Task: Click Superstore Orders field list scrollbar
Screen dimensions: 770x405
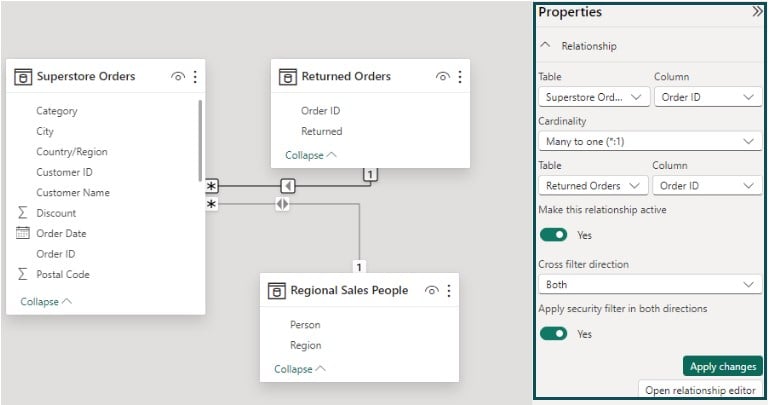Action: click(x=200, y=140)
